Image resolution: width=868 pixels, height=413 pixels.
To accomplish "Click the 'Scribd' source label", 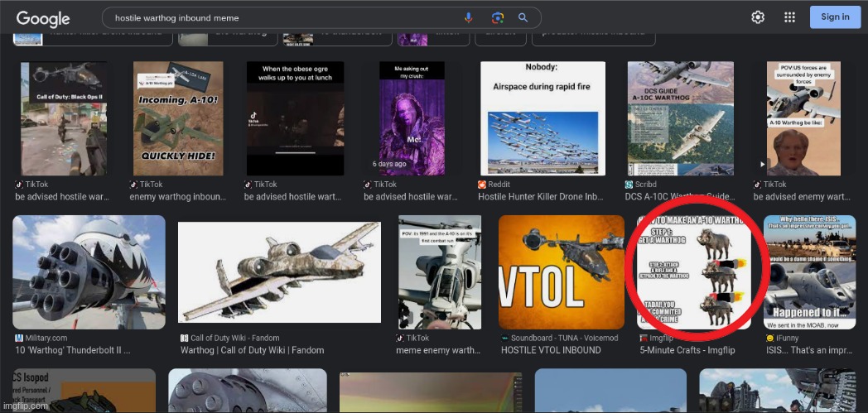I will tap(645, 185).
